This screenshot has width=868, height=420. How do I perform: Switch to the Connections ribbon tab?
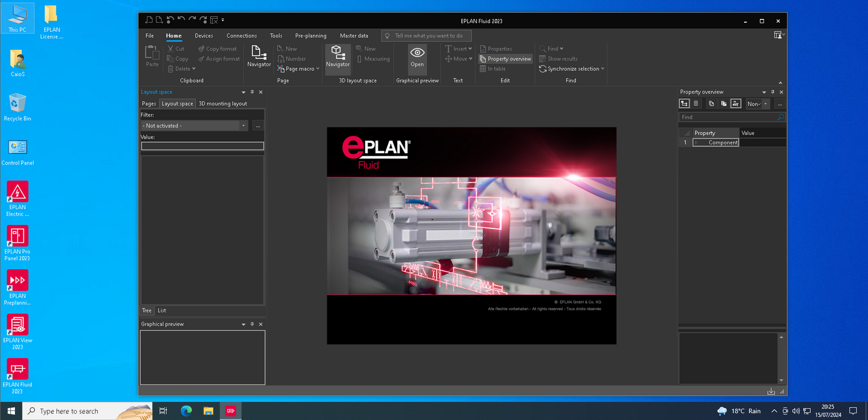click(241, 35)
